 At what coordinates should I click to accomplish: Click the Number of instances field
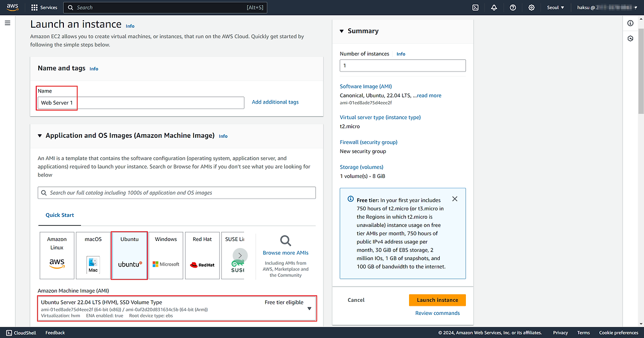point(403,65)
